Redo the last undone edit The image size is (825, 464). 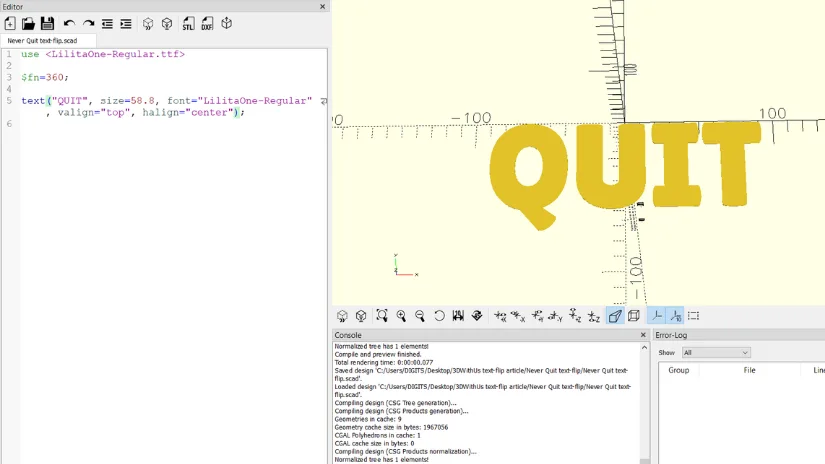88,24
